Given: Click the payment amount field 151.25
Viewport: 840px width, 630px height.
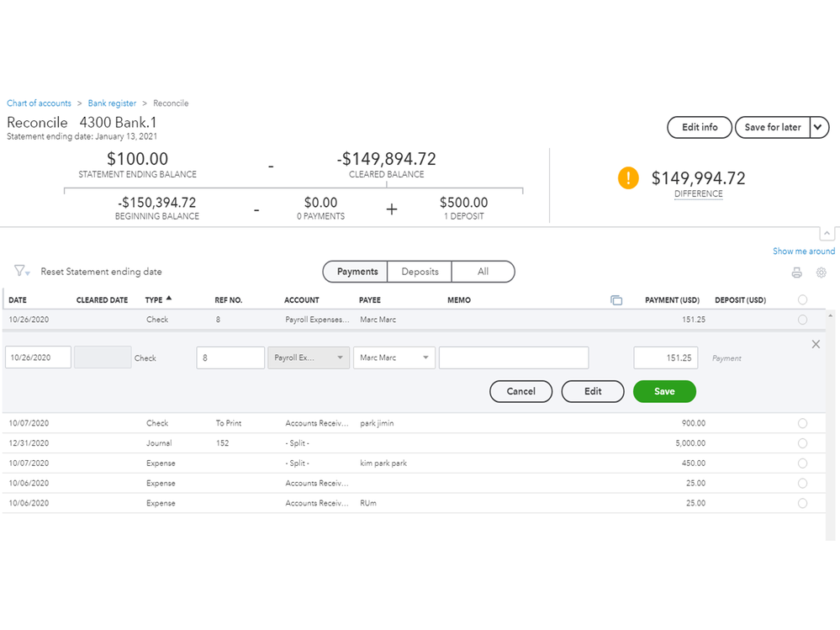Looking at the screenshot, I should [665, 357].
